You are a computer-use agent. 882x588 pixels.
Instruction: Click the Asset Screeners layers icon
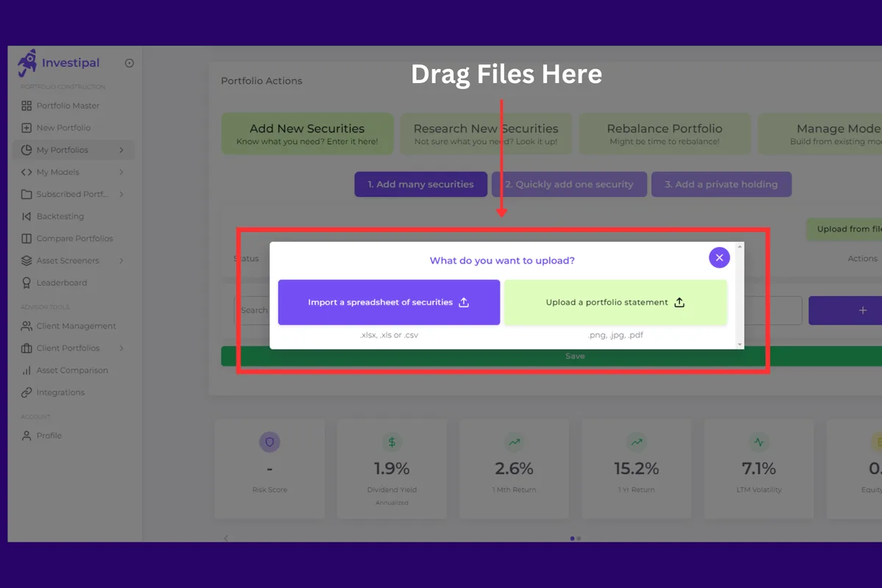tap(25, 260)
